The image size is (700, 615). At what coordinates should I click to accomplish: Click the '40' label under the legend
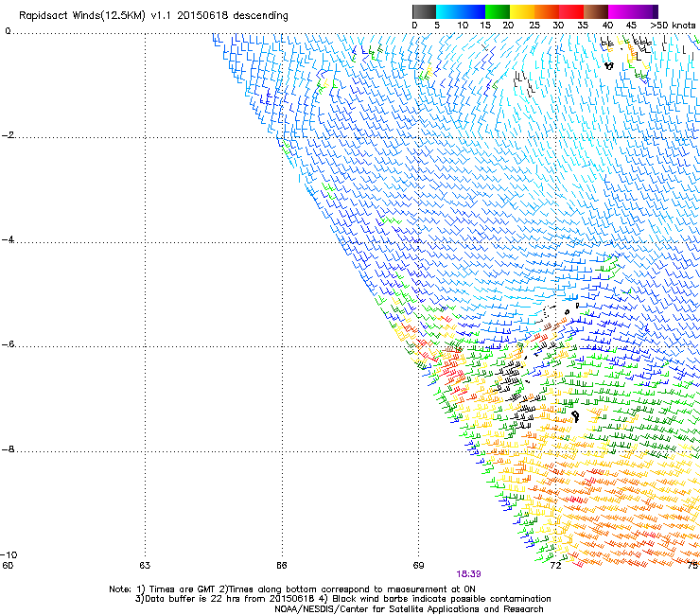click(x=607, y=26)
